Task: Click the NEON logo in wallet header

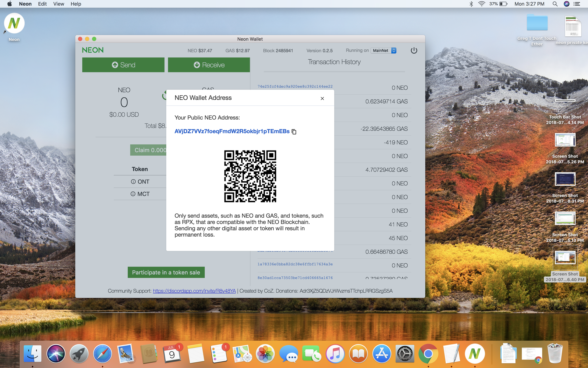Action: pyautogui.click(x=93, y=50)
